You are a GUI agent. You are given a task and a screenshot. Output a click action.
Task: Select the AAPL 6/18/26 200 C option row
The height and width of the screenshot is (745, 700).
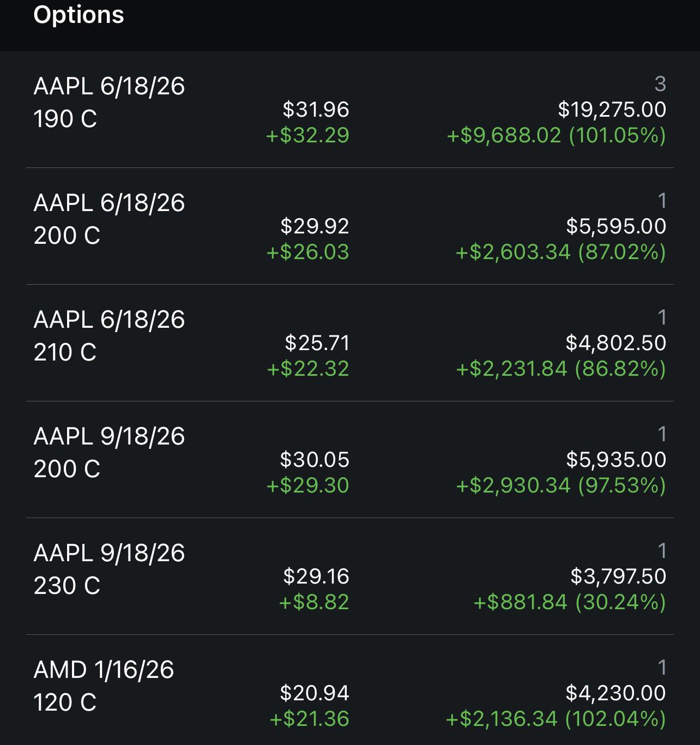pos(109,219)
